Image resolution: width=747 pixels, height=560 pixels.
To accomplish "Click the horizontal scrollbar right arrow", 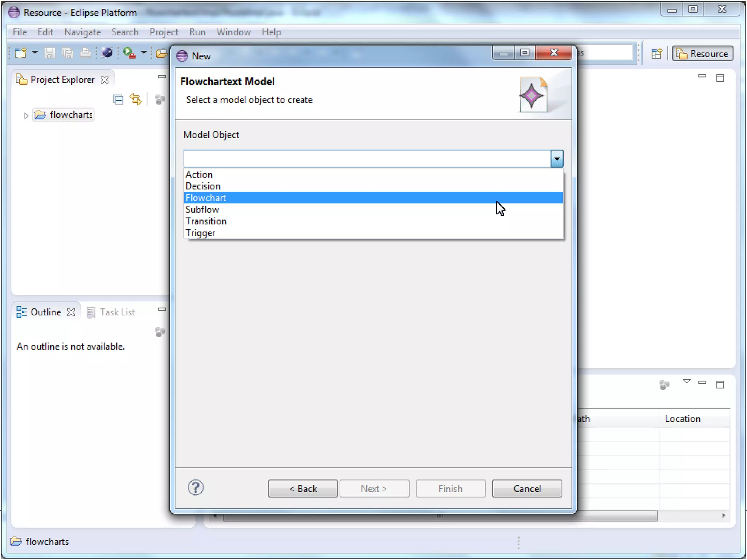I will 724,516.
